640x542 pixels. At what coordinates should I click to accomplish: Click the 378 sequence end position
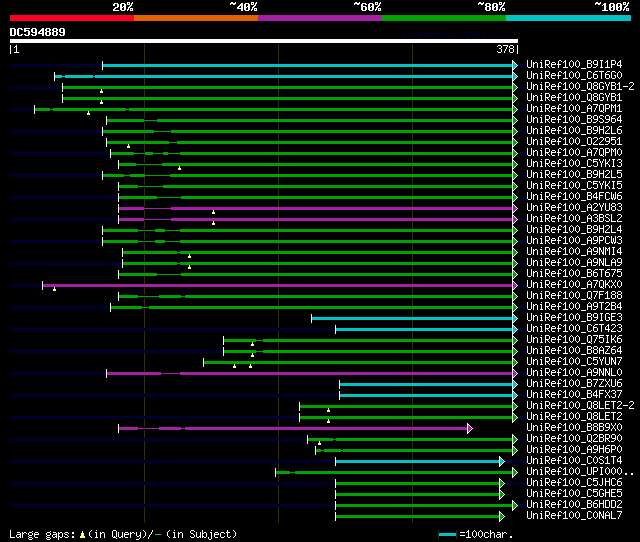(505, 49)
